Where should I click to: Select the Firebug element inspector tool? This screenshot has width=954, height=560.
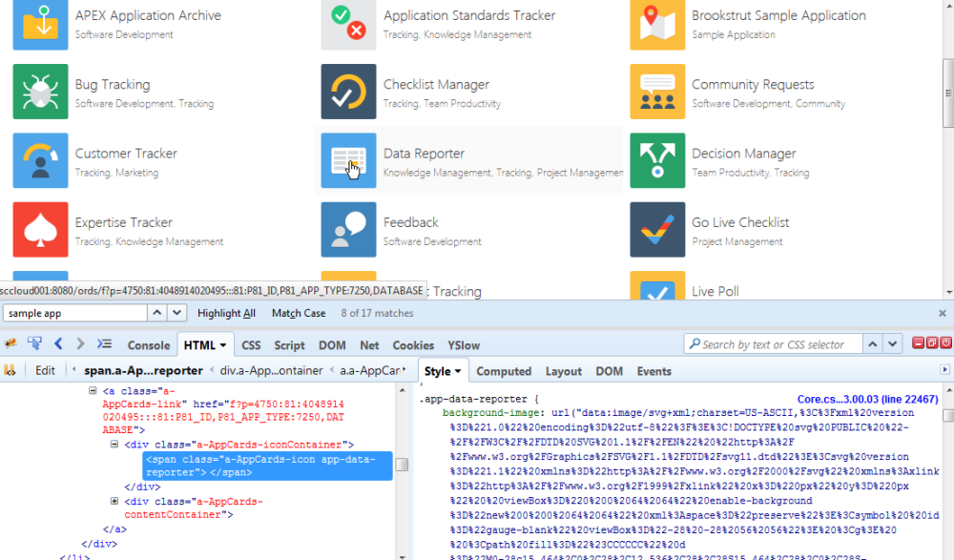coord(35,344)
